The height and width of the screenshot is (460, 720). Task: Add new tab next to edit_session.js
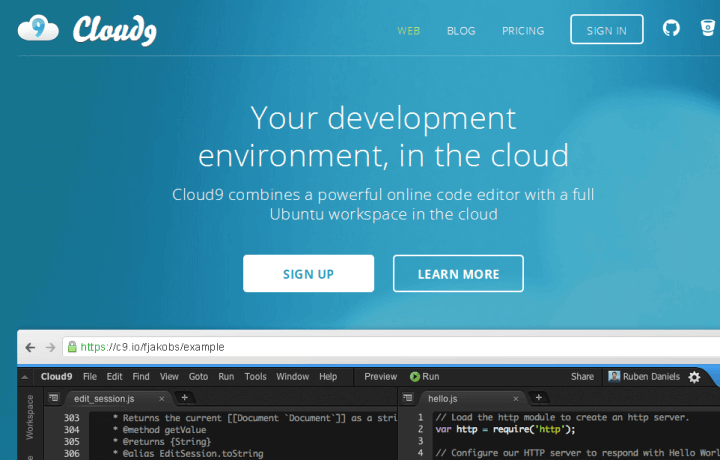coord(185,398)
